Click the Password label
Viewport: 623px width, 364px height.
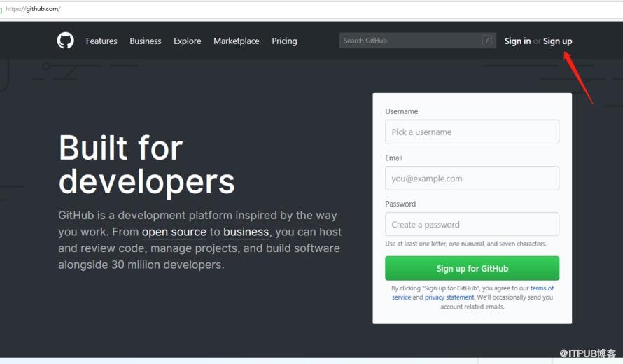400,204
